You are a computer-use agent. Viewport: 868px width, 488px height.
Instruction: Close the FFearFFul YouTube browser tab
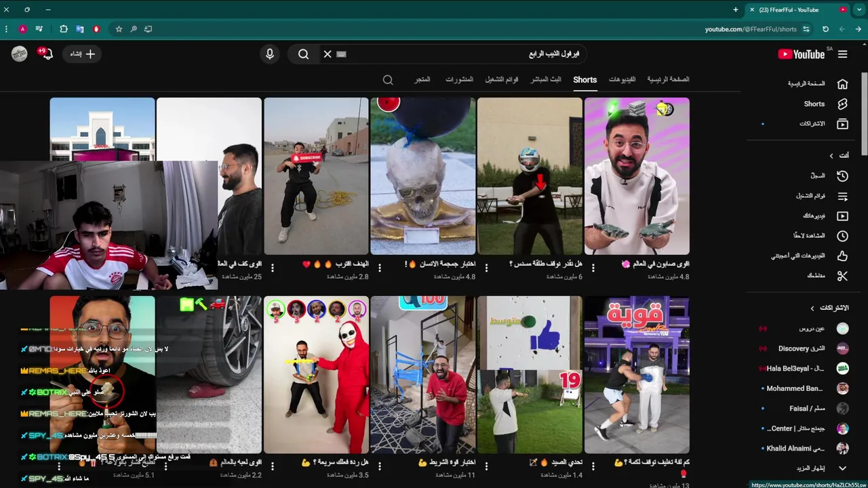tap(751, 9)
